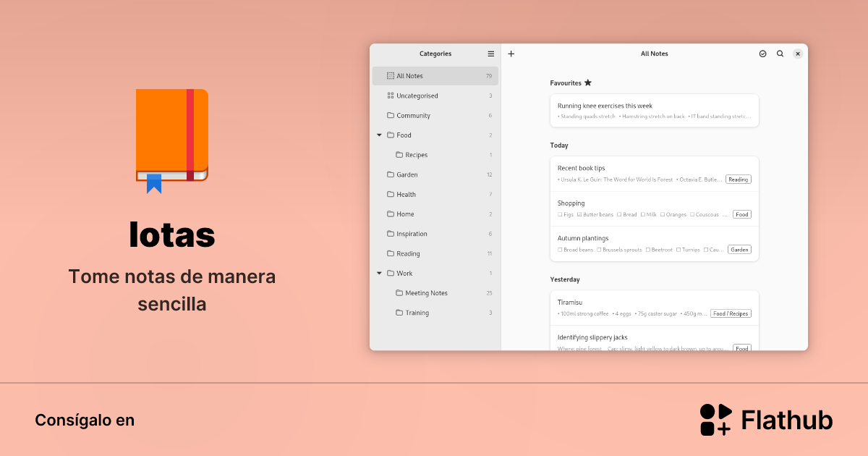Viewport: 868px width, 456px height.
Task: Open search with the magnifying glass icon
Action: 780,54
